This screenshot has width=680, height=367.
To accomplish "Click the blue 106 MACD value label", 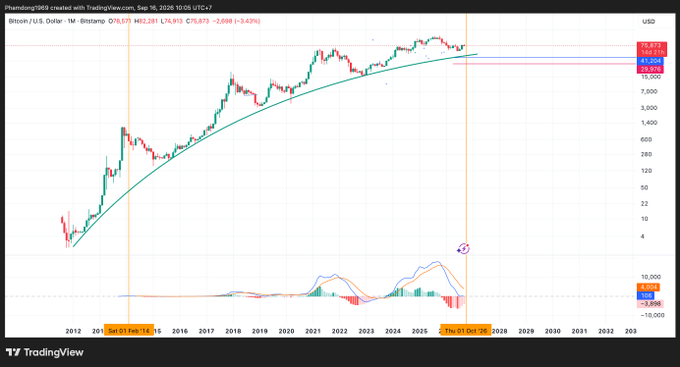I will [x=646, y=295].
